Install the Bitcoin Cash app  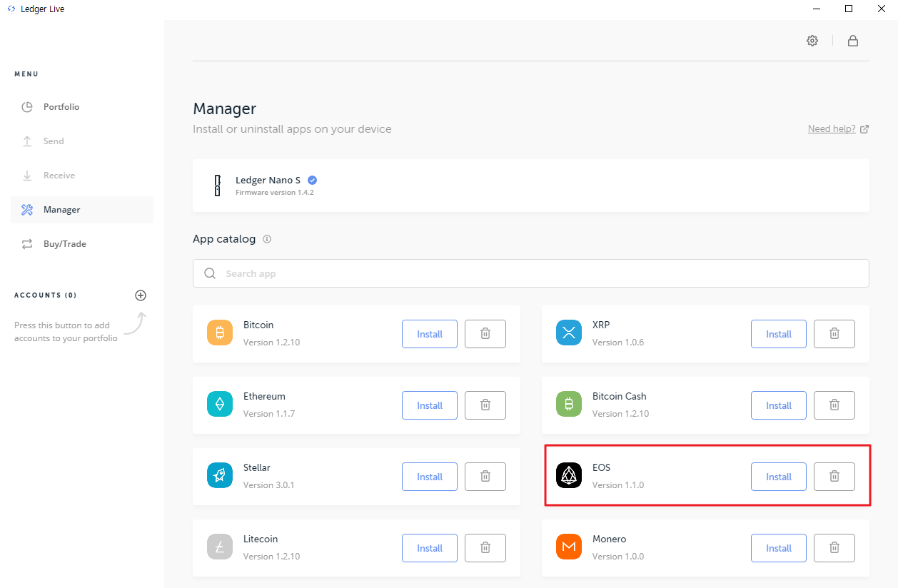(x=779, y=405)
